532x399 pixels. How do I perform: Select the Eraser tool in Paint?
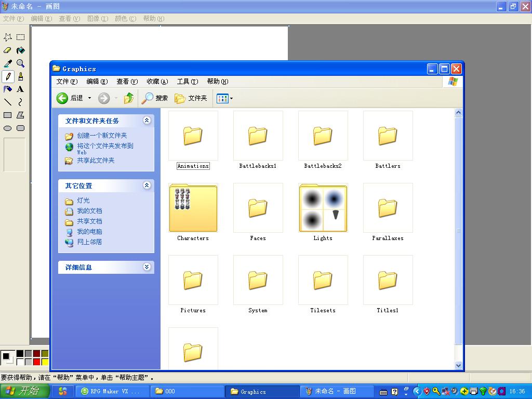[7, 50]
